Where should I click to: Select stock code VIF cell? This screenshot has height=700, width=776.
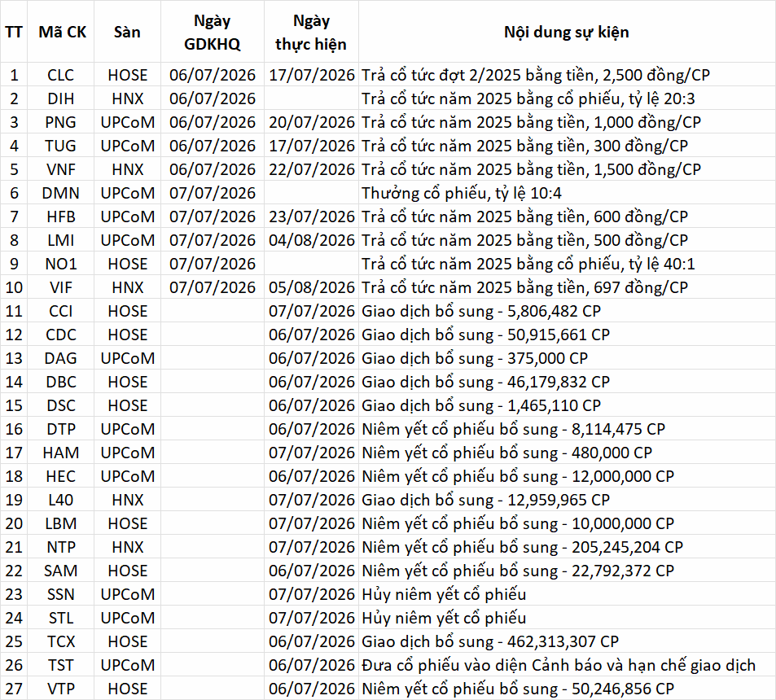(x=61, y=287)
